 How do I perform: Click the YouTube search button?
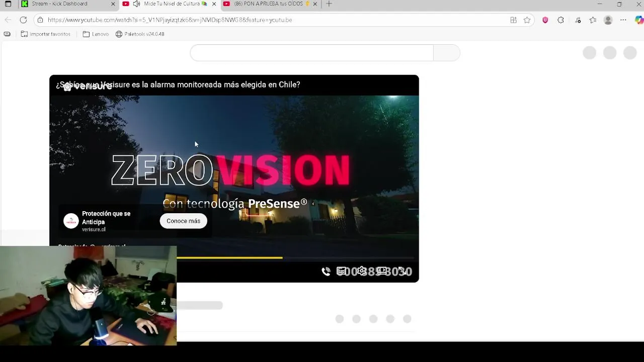[447, 53]
